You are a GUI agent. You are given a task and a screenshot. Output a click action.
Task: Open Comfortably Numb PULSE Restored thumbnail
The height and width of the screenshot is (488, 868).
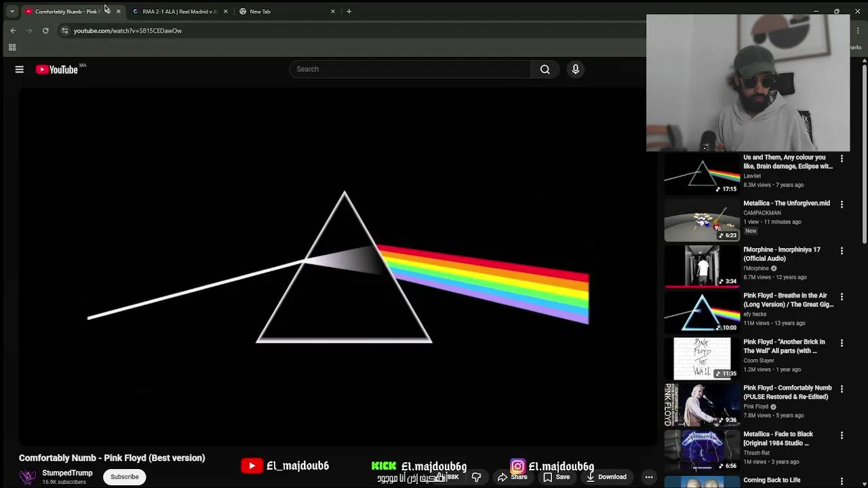(x=702, y=405)
